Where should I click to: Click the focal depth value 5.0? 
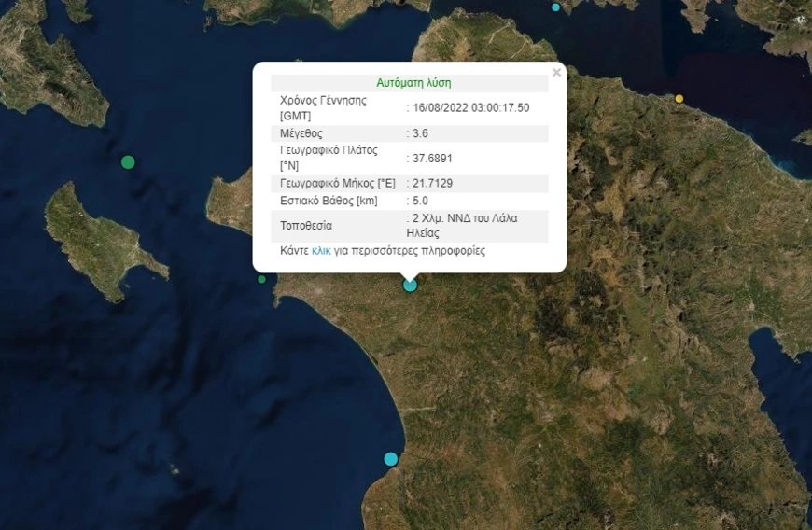pyautogui.click(x=420, y=200)
